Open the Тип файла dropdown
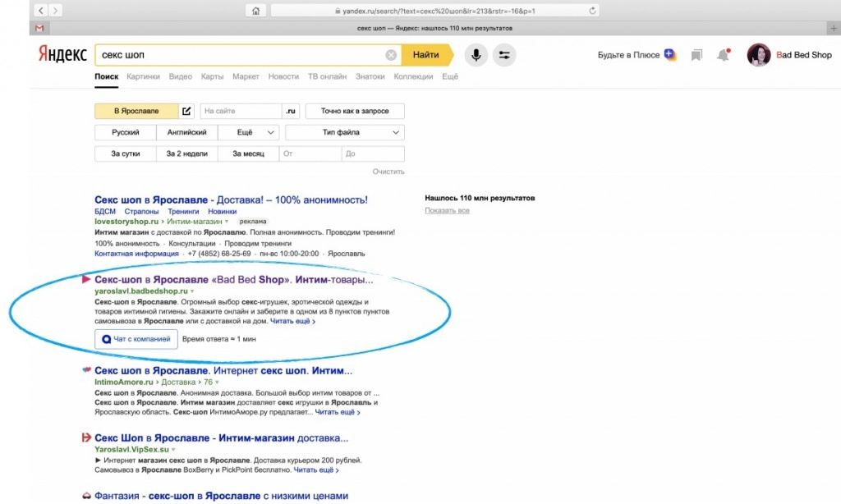841x504 pixels. [x=345, y=132]
